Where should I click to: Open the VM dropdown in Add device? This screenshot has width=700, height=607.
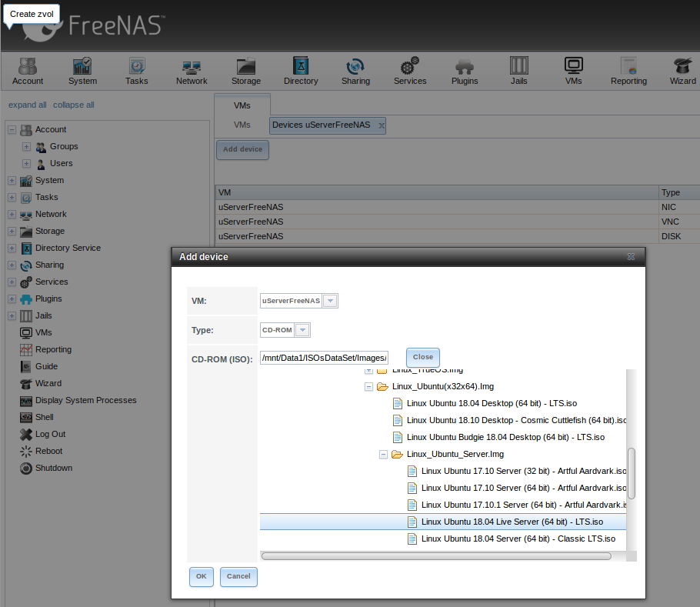pyautogui.click(x=330, y=301)
